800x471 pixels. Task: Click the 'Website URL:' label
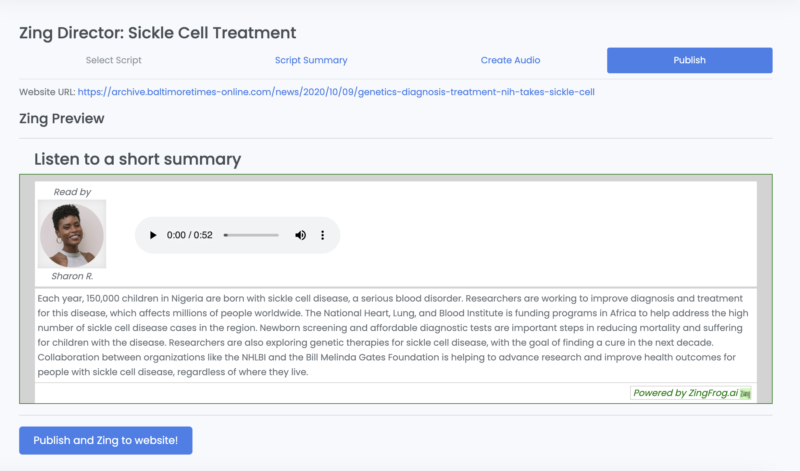[47, 92]
